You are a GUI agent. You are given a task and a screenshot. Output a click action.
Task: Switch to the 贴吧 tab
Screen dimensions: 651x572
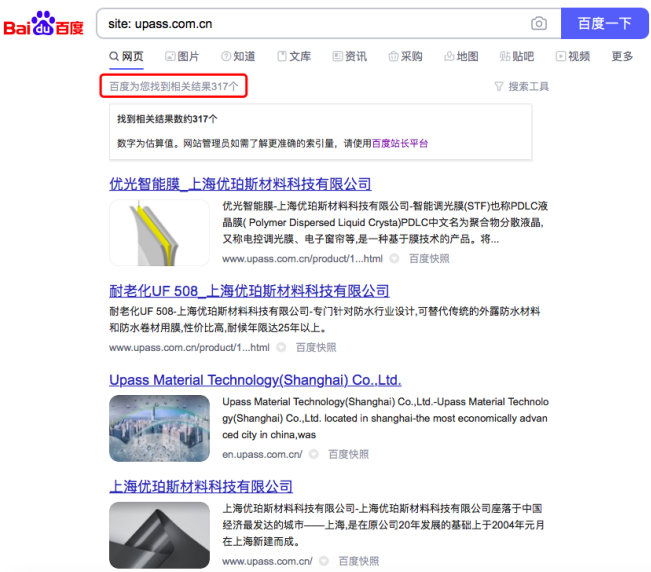pyautogui.click(x=516, y=56)
